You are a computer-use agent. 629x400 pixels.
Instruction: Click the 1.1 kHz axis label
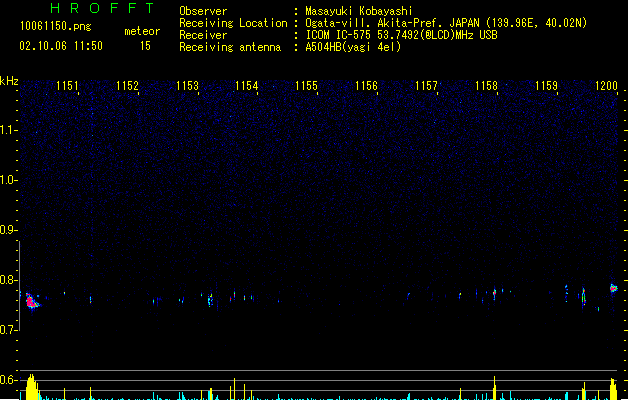(8, 130)
